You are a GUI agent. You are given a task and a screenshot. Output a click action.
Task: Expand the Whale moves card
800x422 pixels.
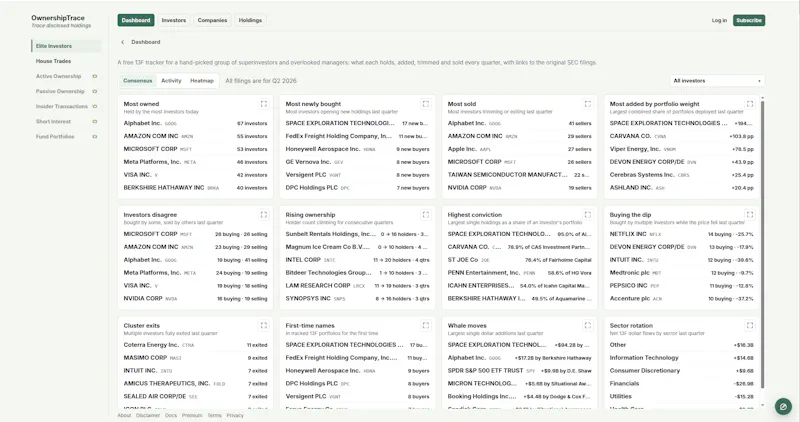588,326
